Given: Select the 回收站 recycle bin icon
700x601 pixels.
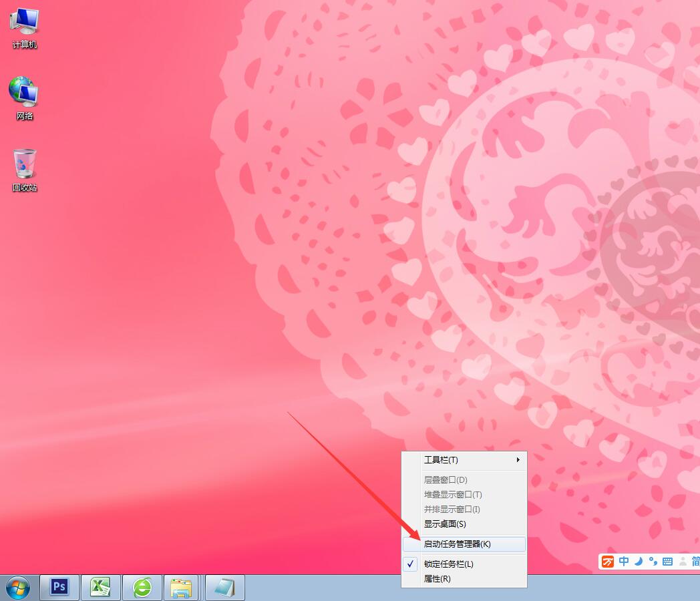Looking at the screenshot, I should 24,170.
